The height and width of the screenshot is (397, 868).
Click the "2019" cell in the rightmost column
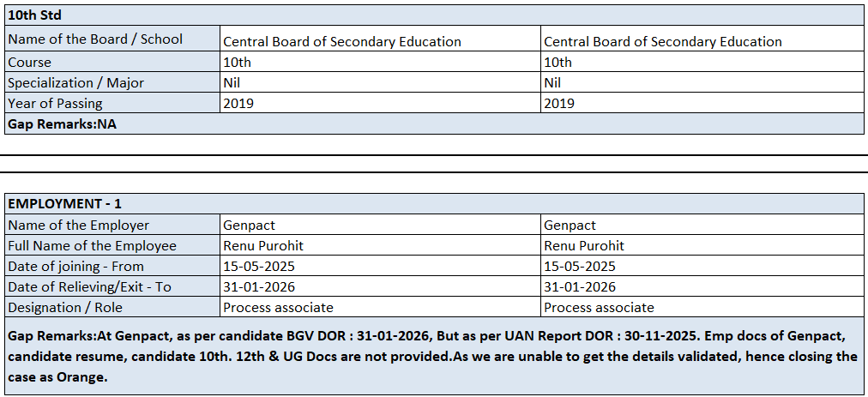[559, 104]
